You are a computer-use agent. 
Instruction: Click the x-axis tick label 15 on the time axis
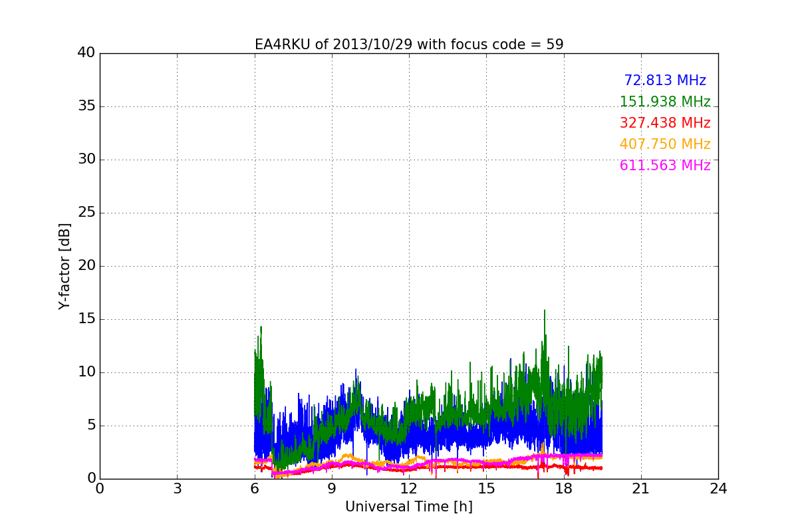click(x=486, y=489)
